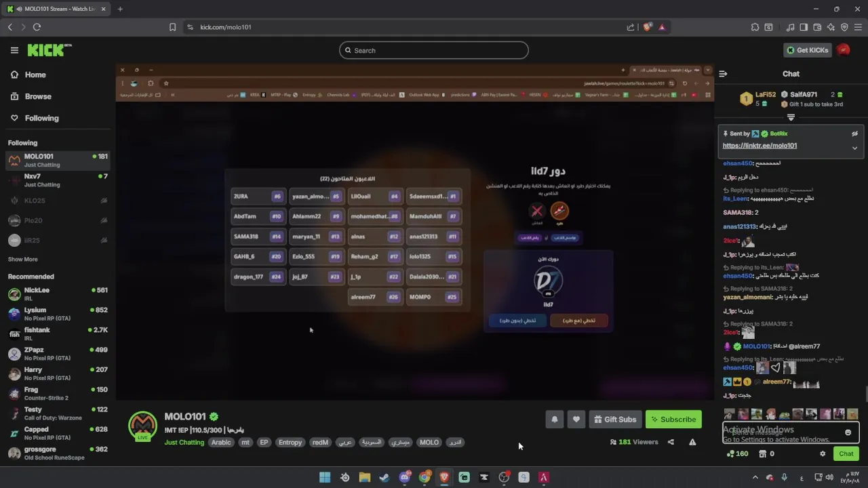Viewport: 868px width, 488px height.
Task: Click the MOLO tag
Action: (x=429, y=443)
